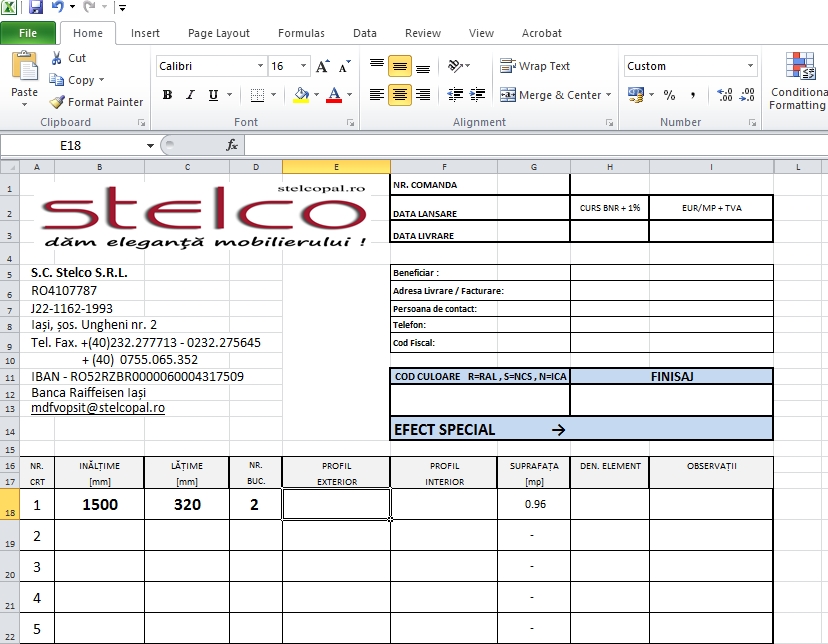Cut the selection with the scissors icon
The height and width of the screenshot is (644, 828).
[56, 58]
